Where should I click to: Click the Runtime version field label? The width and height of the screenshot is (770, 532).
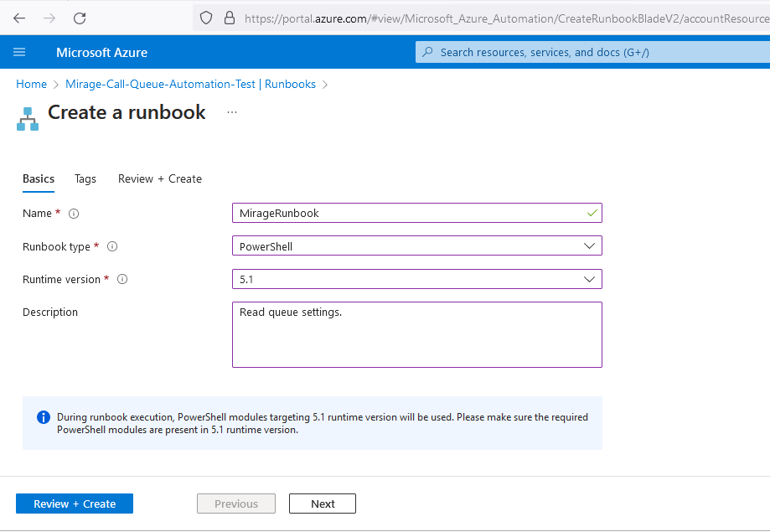tap(61, 280)
